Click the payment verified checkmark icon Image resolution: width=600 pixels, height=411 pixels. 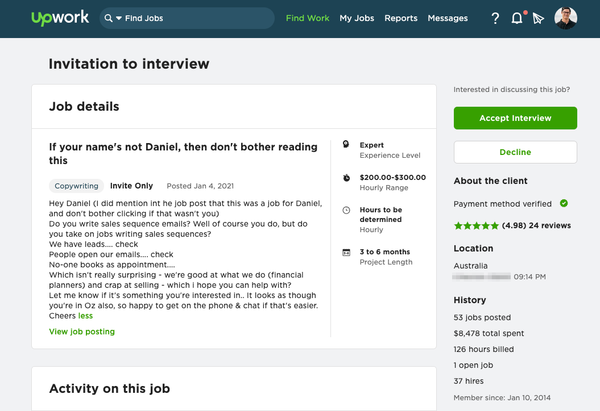tap(564, 203)
